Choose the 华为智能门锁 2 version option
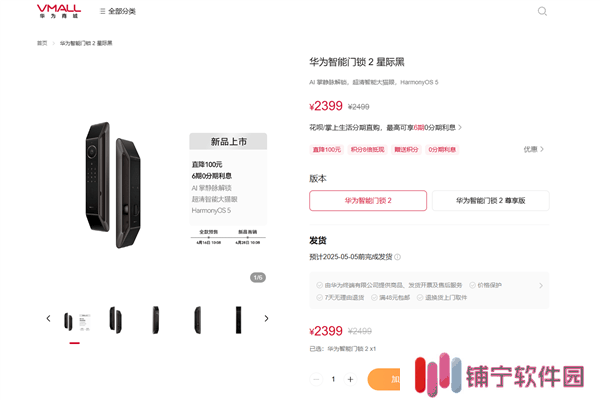The image size is (600, 400). pyautogui.click(x=368, y=201)
